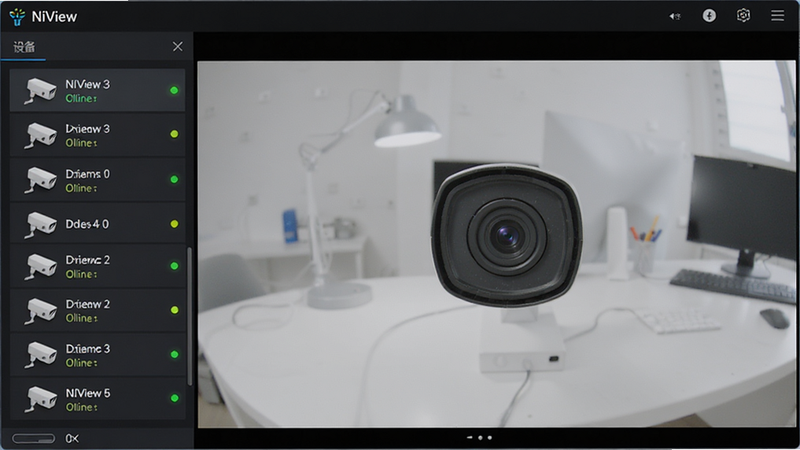800x450 pixels.
Task: Click the green status dot for NIView 3
Action: (174, 90)
